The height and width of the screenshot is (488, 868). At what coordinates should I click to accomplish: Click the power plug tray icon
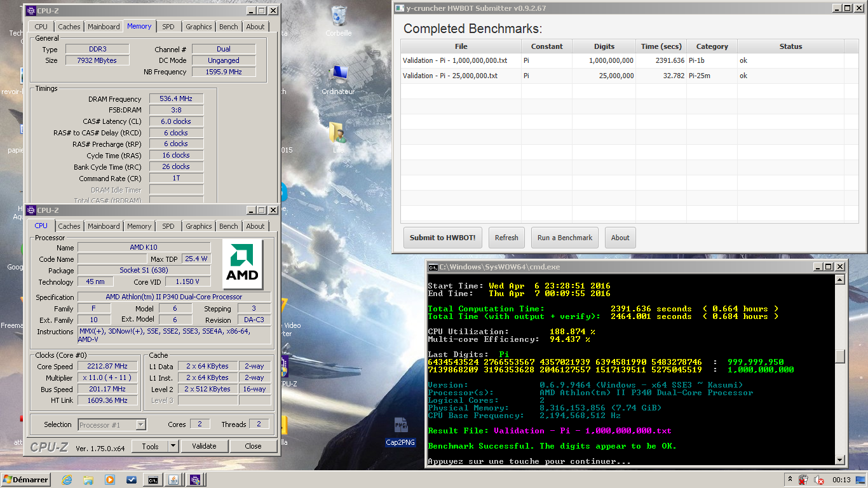804,480
